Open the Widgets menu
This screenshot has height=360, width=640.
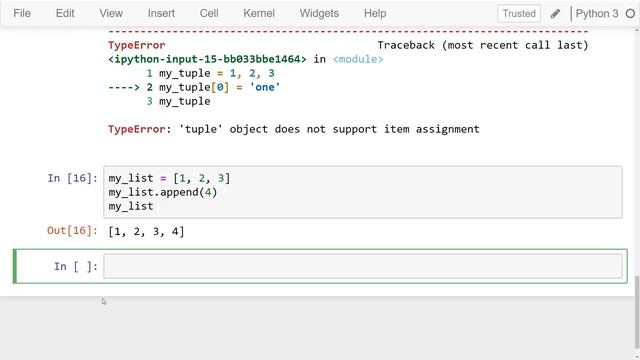coord(319,13)
